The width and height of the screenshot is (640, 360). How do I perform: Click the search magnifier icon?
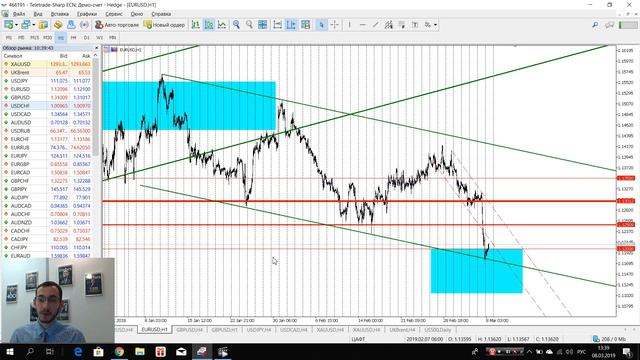(x=595, y=25)
